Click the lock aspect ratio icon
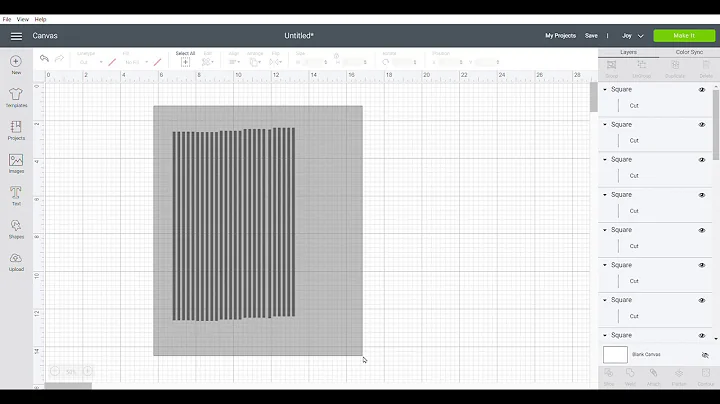Viewport: 720px width, 404px height. pyautogui.click(x=336, y=56)
